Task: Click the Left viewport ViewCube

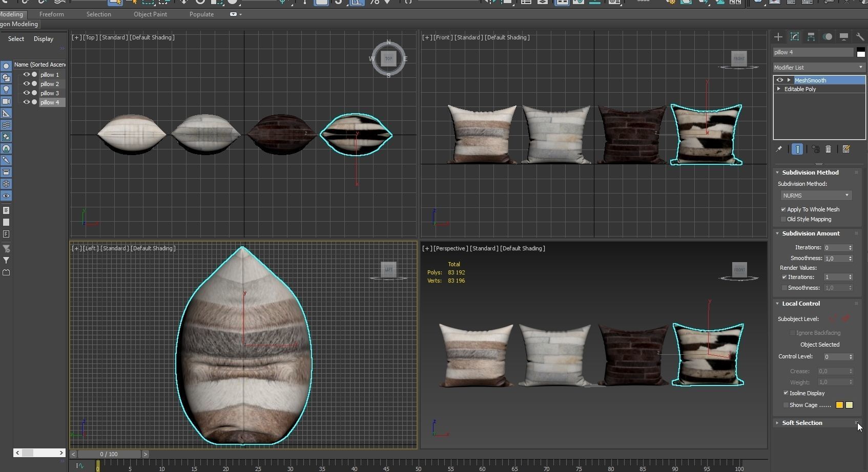Action: [x=388, y=269]
